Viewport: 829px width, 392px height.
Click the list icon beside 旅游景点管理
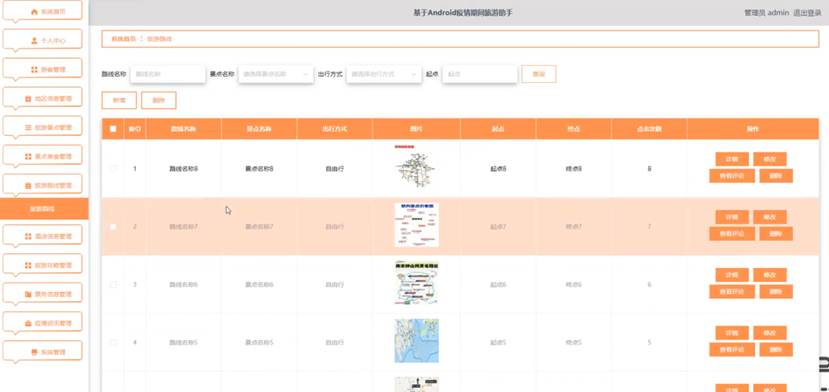pyautogui.click(x=28, y=127)
